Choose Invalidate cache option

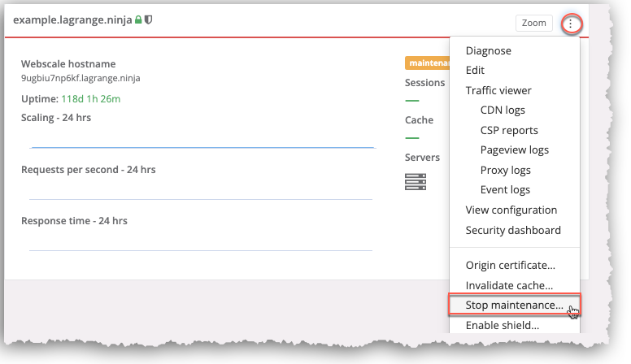coord(509,285)
